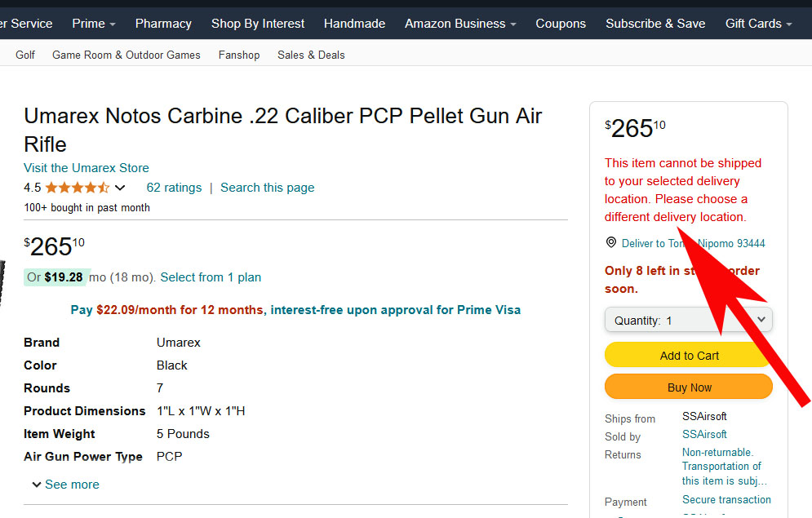Expand the Amazon Business menu
The width and height of the screenshot is (812, 518).
click(460, 24)
